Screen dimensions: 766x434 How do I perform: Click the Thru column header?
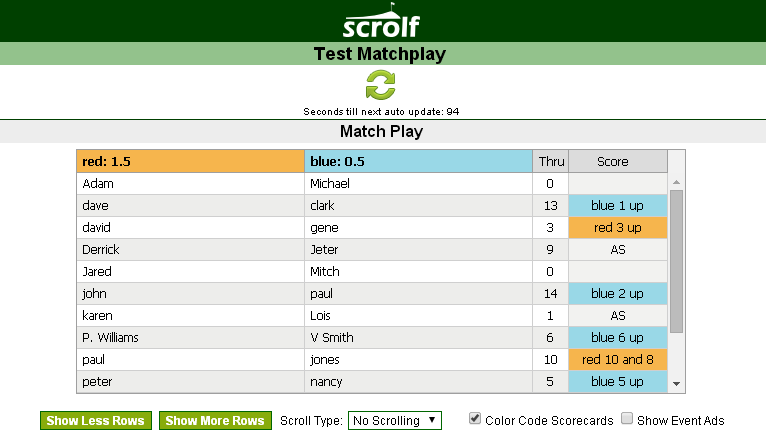tap(551, 161)
